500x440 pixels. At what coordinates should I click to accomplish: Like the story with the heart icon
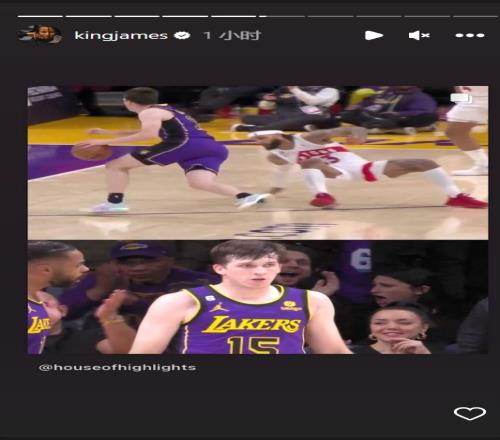pos(470,414)
